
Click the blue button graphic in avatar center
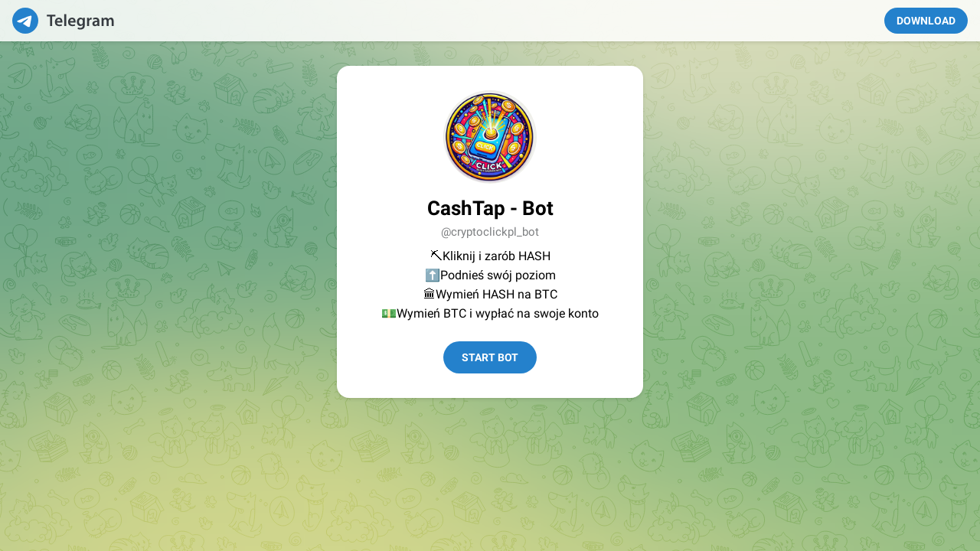pos(486,143)
